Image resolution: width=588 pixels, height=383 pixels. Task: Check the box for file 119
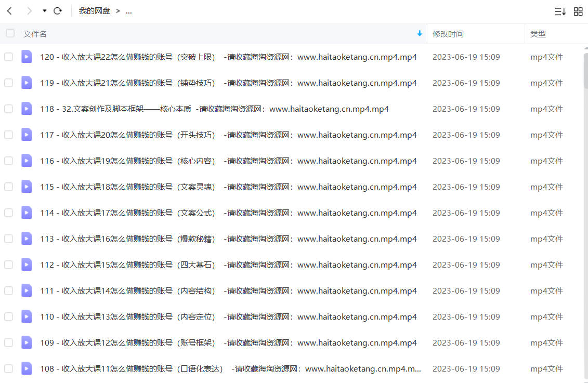(8, 83)
